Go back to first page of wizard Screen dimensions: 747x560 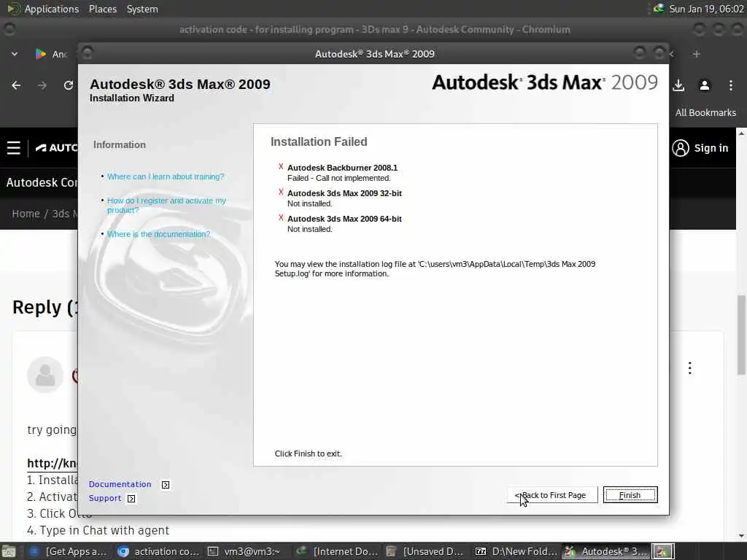pyautogui.click(x=552, y=495)
